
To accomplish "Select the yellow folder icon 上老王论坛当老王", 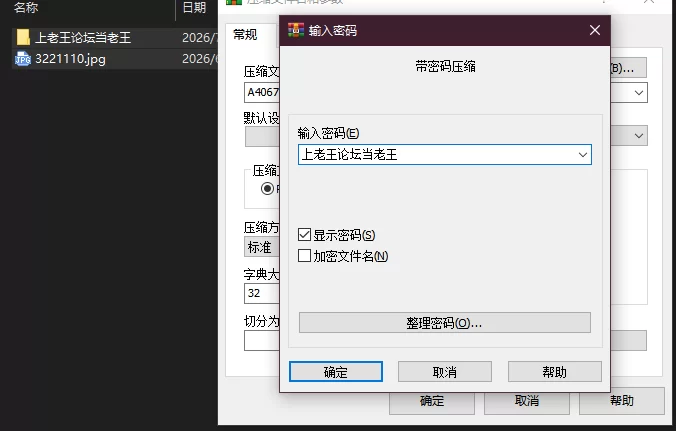I will tap(23, 37).
